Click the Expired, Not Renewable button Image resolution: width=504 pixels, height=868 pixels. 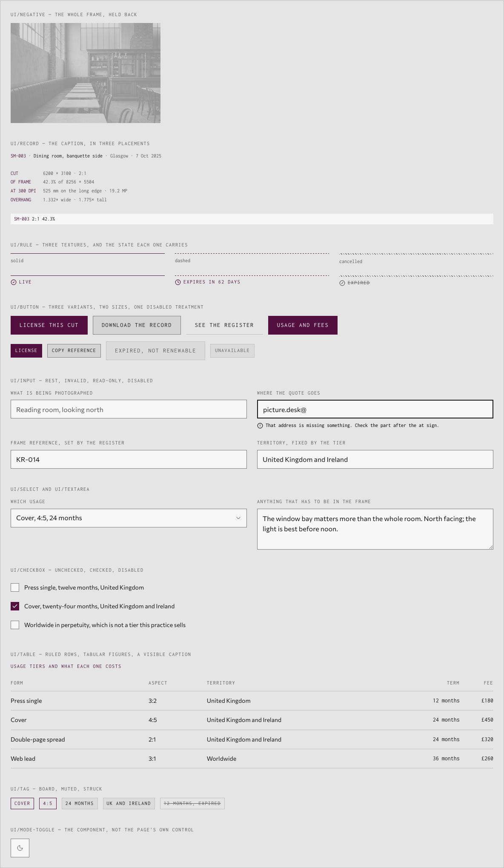coord(155,351)
